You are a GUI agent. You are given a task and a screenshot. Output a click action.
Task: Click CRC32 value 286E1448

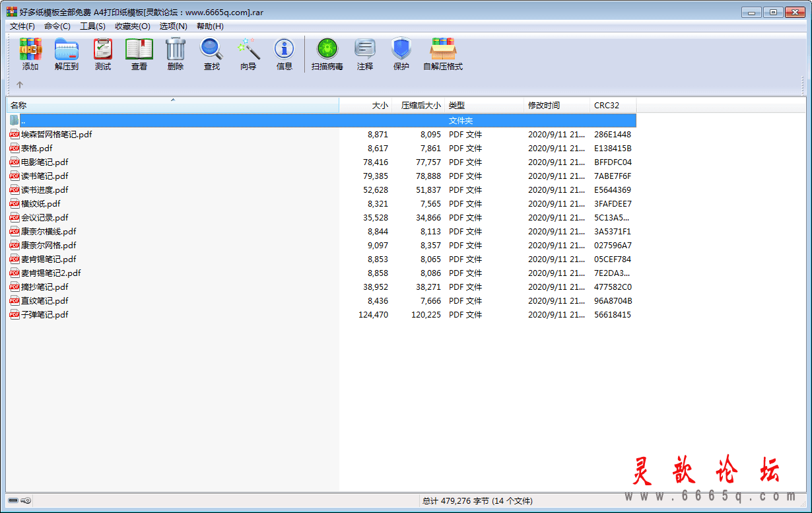point(613,135)
